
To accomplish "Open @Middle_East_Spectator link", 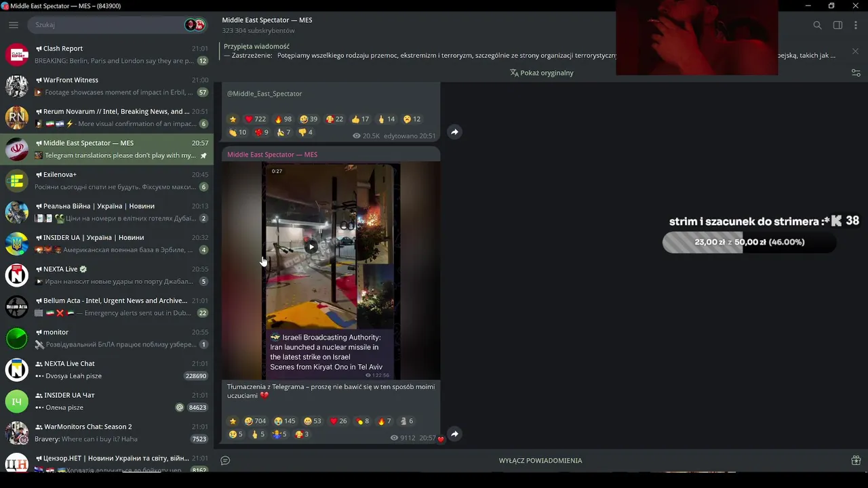I will [x=264, y=94].
